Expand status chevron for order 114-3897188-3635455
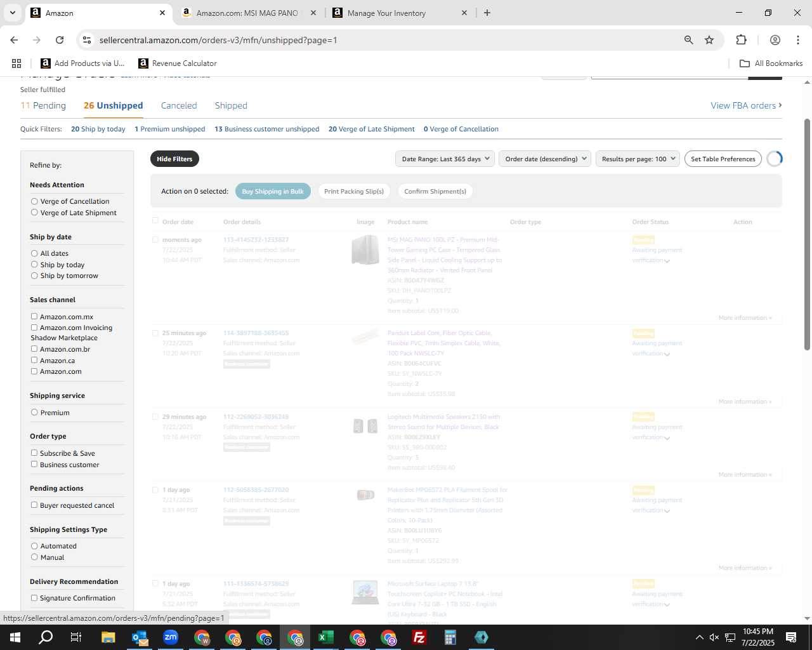 point(667,354)
